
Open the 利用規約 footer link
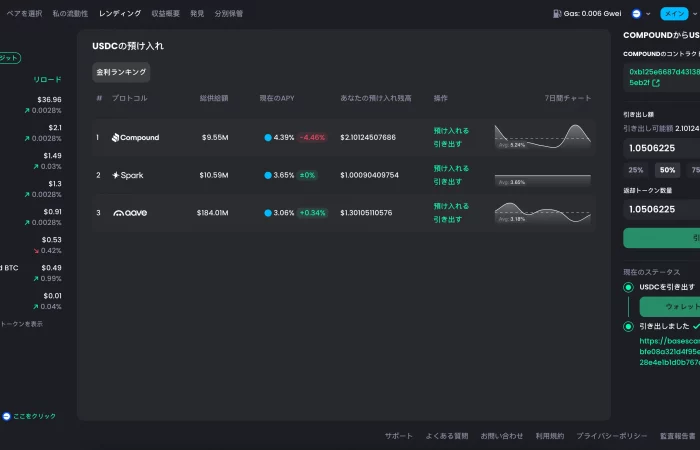click(550, 436)
